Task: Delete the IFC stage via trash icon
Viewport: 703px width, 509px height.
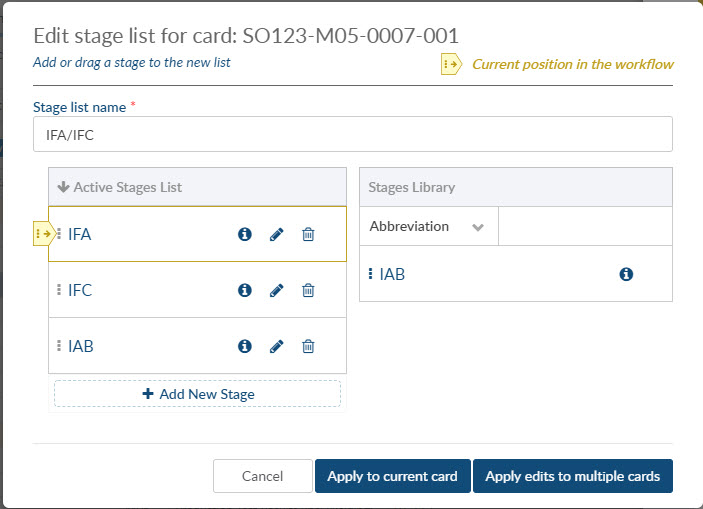Action: 308,290
